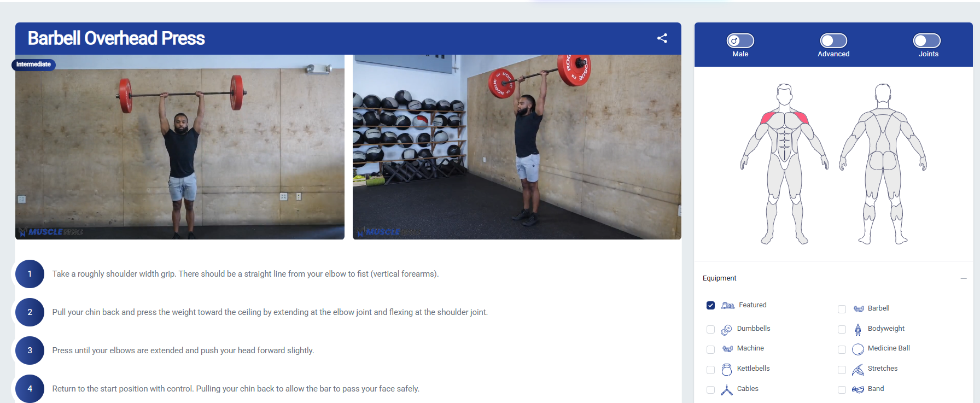Viewport: 980px width, 403px height.
Task: Click the Medicine Ball circle icon
Action: [x=858, y=349]
